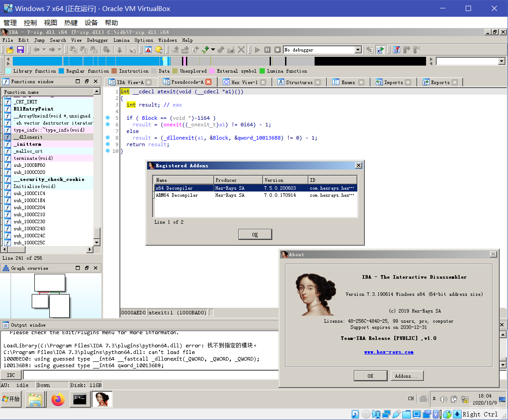Open the empty combo box beside navigation band

pyautogui.click(x=501, y=61)
